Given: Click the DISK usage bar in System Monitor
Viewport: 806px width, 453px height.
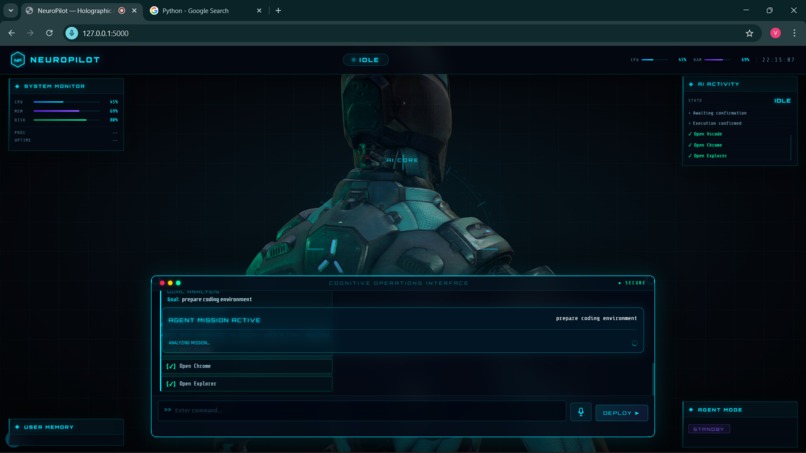Looking at the screenshot, I should 67,120.
